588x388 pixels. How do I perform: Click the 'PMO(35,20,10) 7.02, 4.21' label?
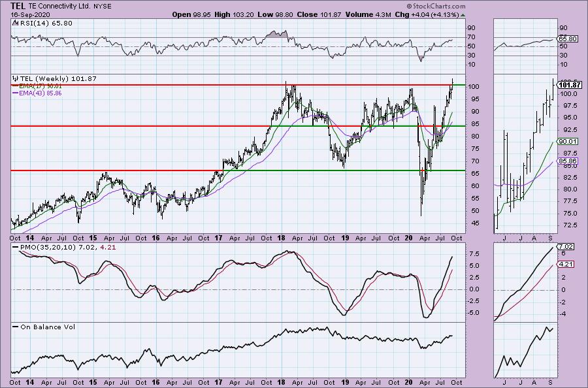coord(68,248)
